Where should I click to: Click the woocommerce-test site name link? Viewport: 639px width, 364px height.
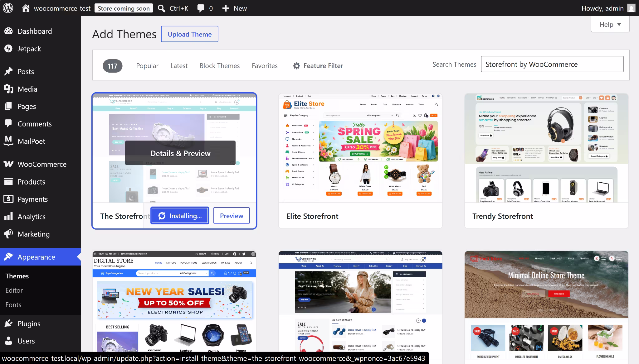(x=62, y=8)
